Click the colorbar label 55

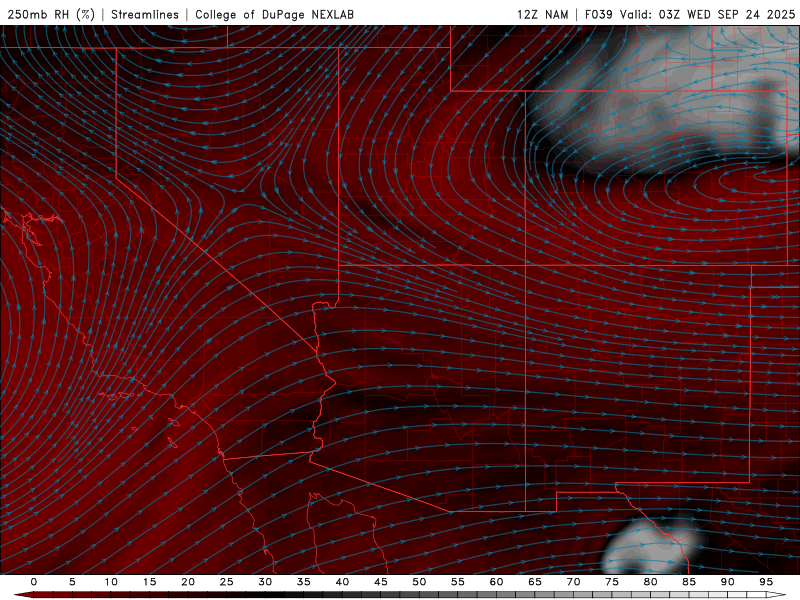458,582
